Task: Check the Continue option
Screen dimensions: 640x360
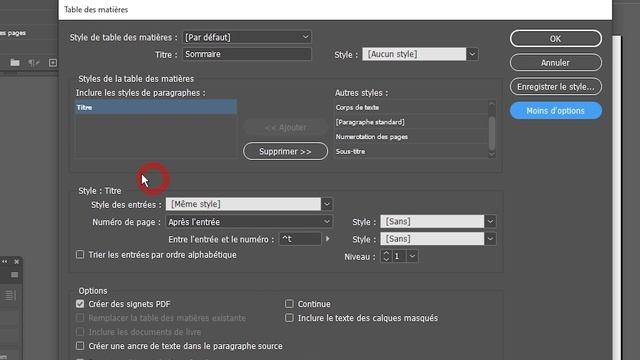Action: (x=289, y=304)
